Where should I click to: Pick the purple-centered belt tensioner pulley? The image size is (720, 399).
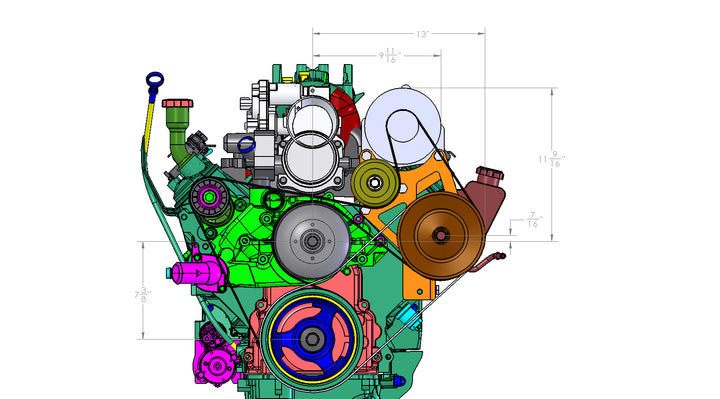click(x=209, y=197)
